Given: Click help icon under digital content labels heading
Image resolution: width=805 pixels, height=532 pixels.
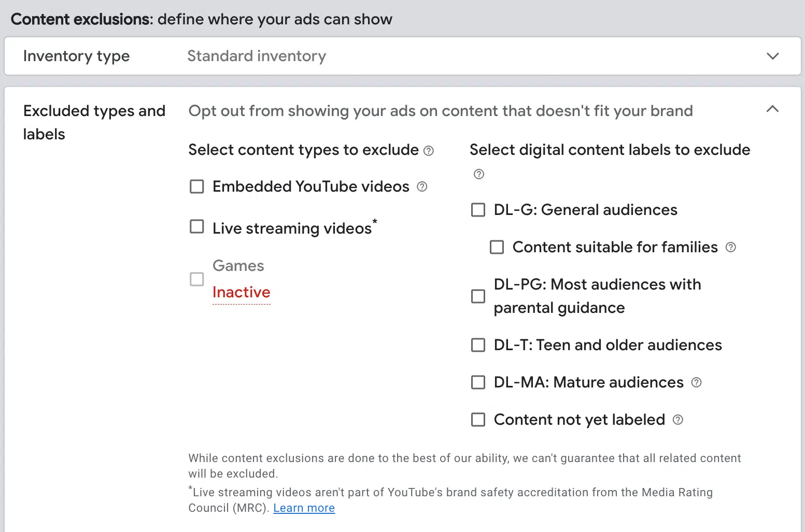Looking at the screenshot, I should (x=479, y=174).
